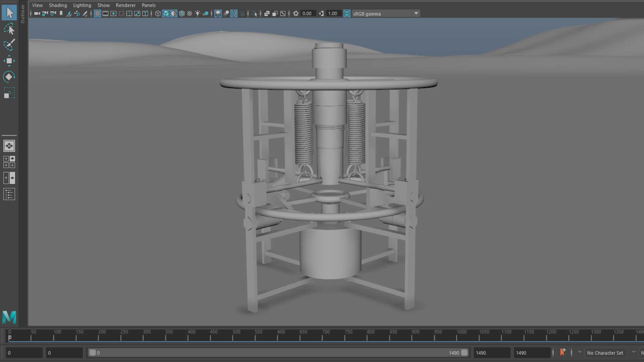Open the Renderer menu

[125, 5]
